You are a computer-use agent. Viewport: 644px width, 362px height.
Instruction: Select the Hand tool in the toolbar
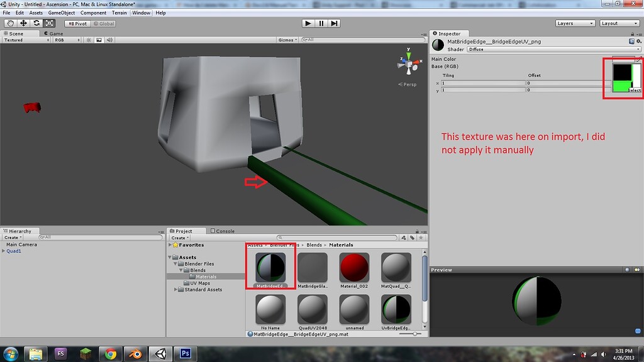(x=10, y=23)
